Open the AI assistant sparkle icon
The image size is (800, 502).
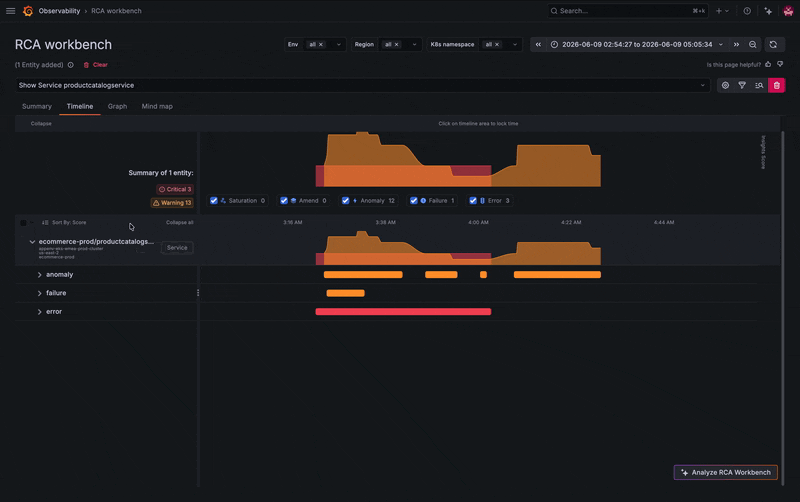[768, 11]
